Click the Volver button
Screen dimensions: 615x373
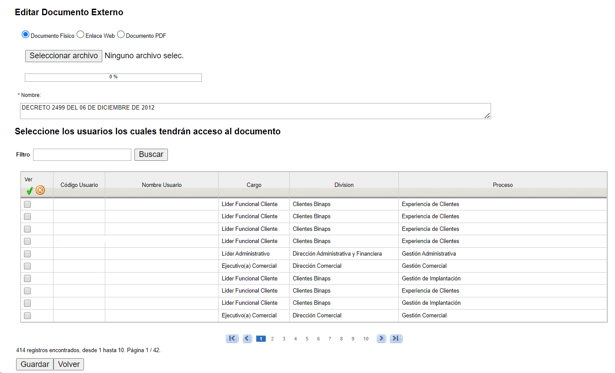[69, 364]
